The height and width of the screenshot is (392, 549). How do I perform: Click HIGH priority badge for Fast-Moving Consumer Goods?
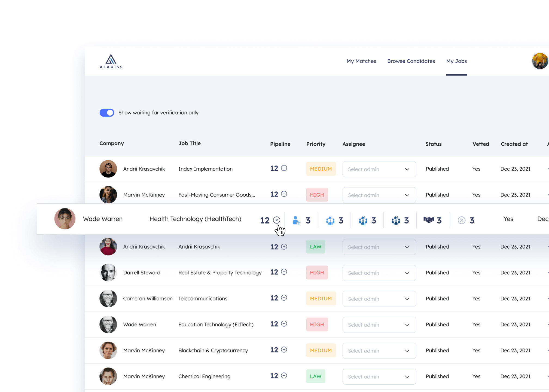pyautogui.click(x=317, y=195)
